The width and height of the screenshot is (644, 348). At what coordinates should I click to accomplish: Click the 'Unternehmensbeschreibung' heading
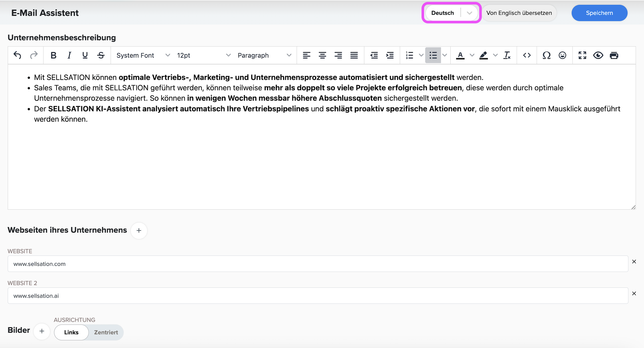tap(62, 37)
